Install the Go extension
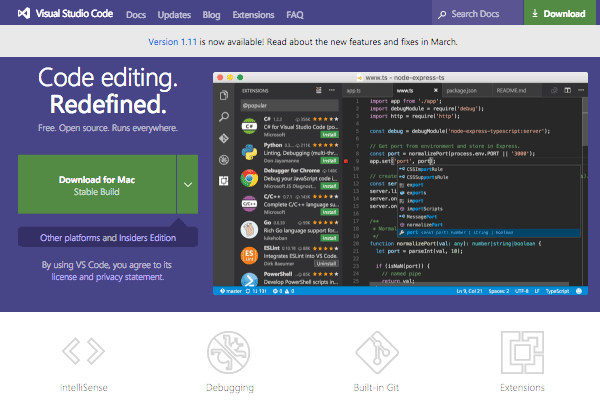 (329, 238)
